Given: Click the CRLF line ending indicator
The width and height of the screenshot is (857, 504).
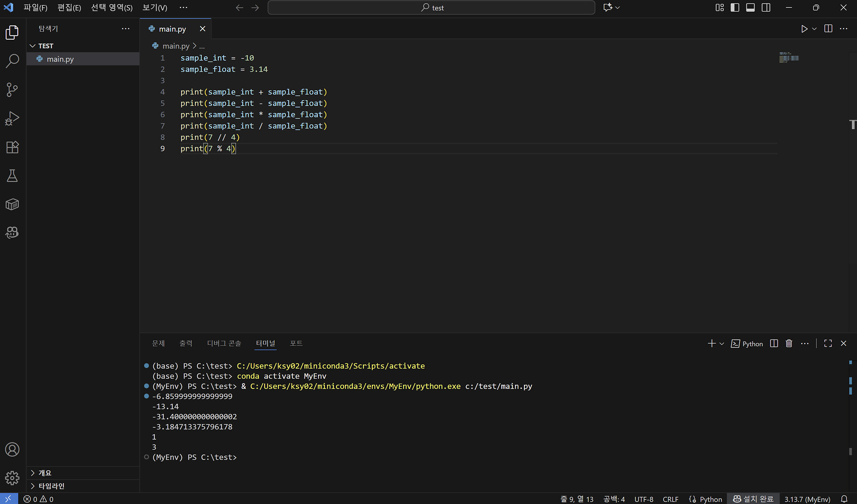Looking at the screenshot, I should pos(670,499).
